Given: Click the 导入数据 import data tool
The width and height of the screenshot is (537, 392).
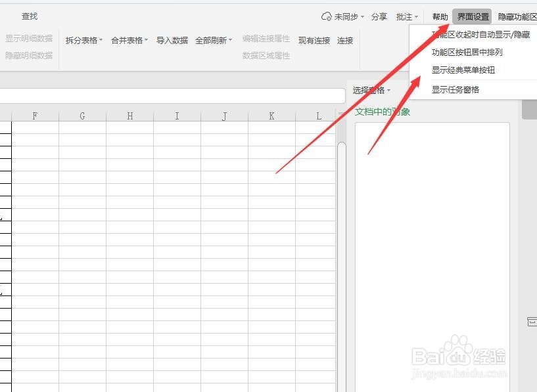Looking at the screenshot, I should point(172,40).
